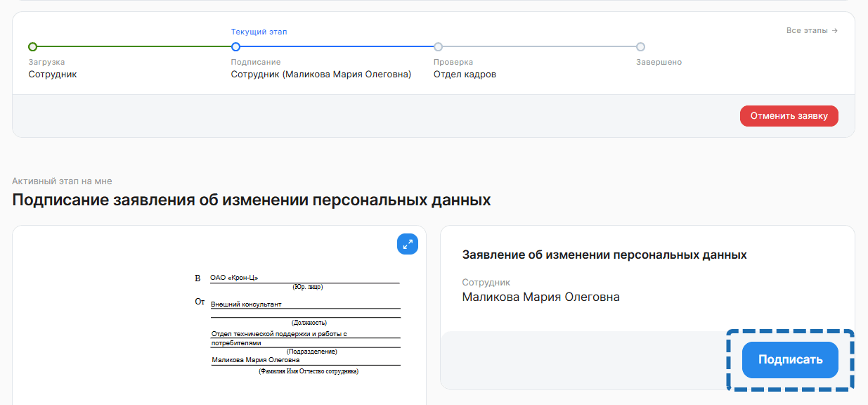The width and height of the screenshot is (868, 405).
Task: Select the Завершено stage marker
Action: tap(640, 47)
